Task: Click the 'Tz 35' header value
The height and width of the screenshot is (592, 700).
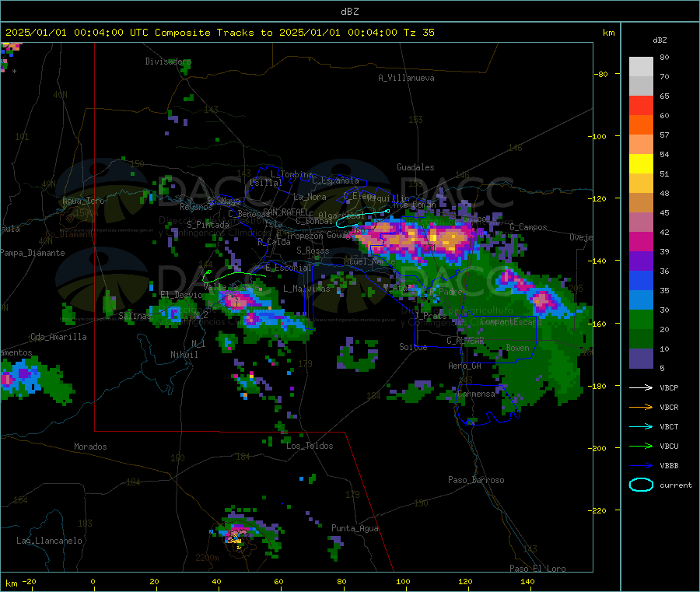Action: pos(418,33)
